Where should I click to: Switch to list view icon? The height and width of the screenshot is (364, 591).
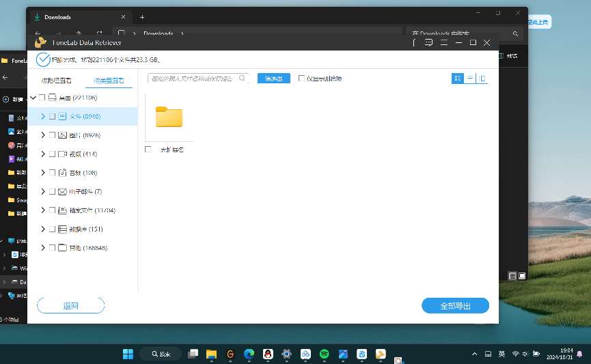coord(470,79)
